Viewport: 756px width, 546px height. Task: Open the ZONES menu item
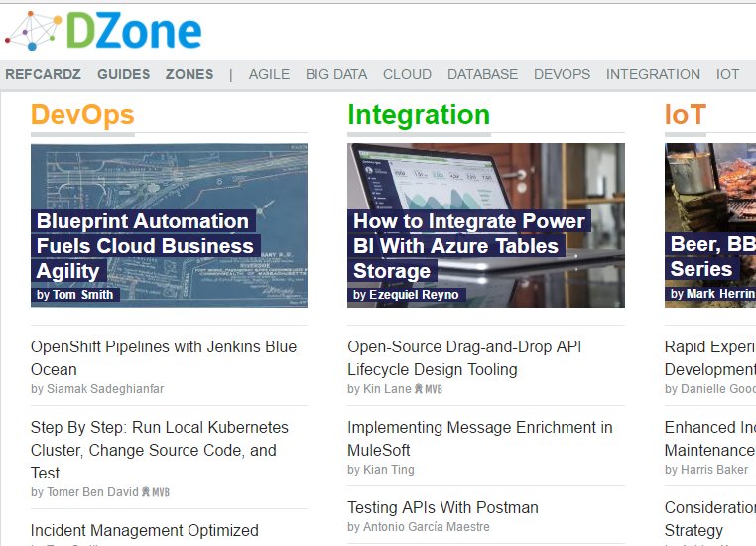[x=189, y=74]
